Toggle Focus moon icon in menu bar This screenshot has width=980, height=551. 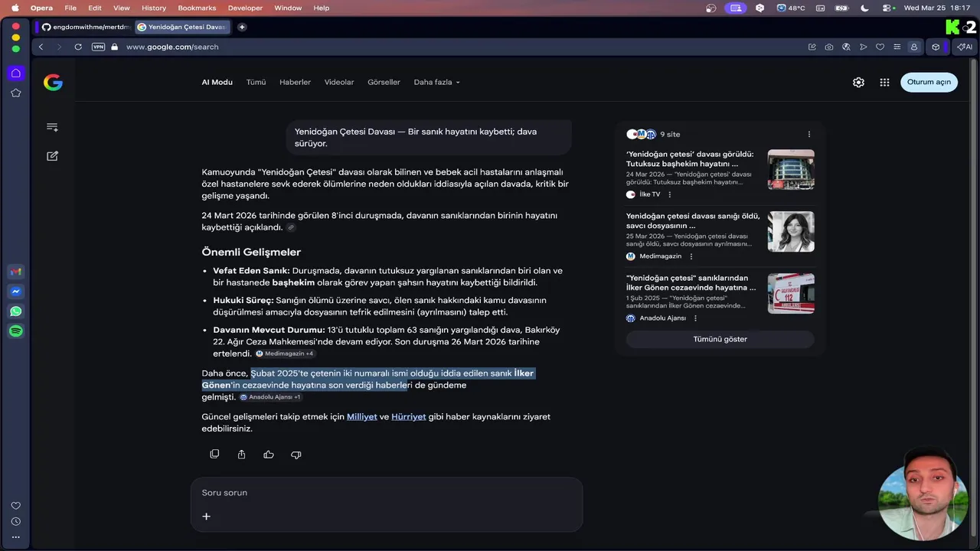pyautogui.click(x=865, y=8)
